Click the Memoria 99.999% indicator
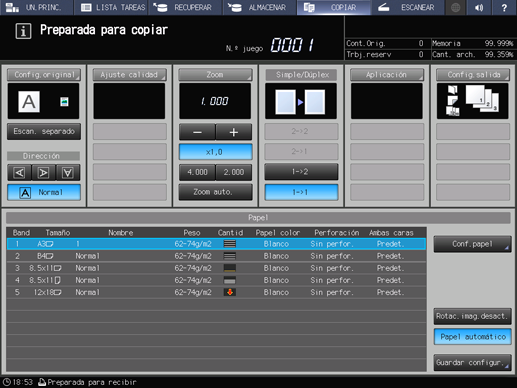 tap(473, 43)
